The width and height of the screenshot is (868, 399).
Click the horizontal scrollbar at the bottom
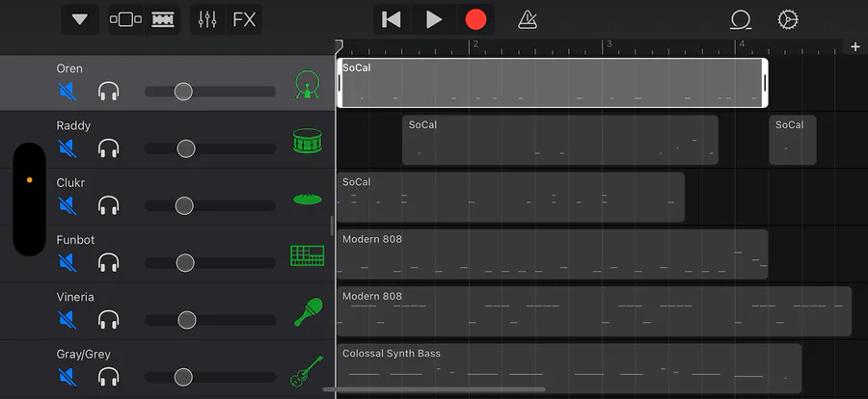[434, 389]
